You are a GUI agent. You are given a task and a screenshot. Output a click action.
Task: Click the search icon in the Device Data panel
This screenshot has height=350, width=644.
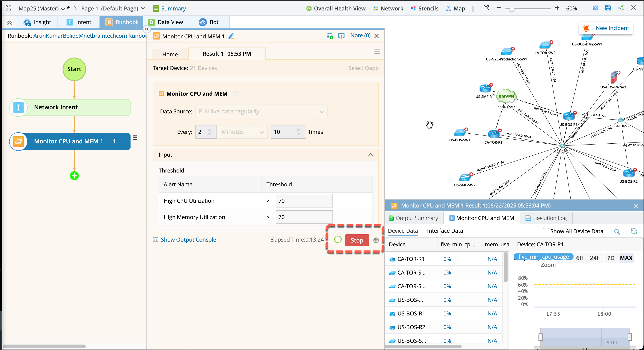pos(617,231)
